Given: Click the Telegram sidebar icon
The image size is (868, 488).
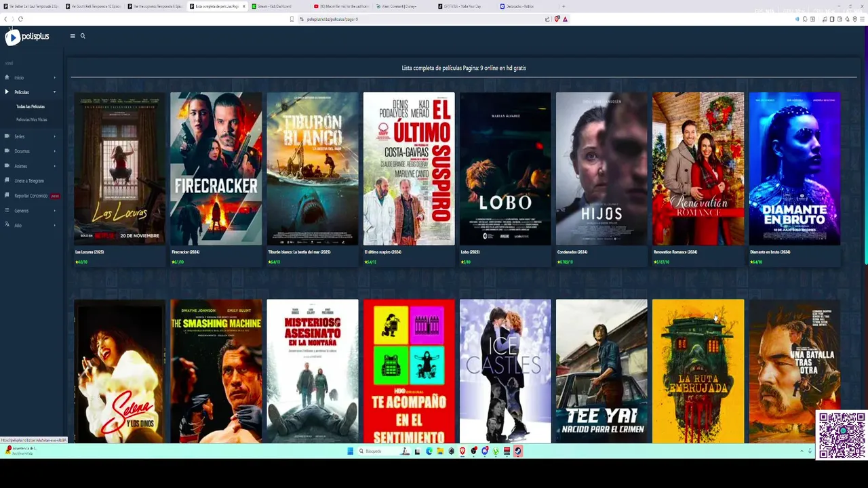Looking at the screenshot, I should click(x=7, y=181).
